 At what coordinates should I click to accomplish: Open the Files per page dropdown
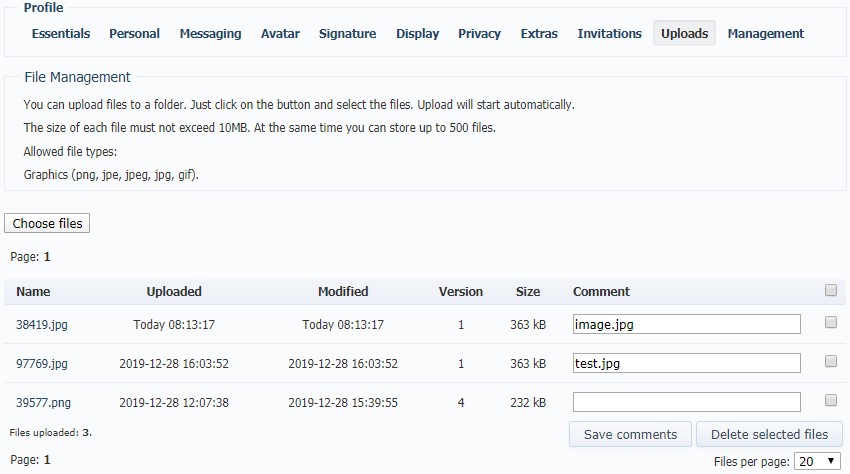[817, 461]
